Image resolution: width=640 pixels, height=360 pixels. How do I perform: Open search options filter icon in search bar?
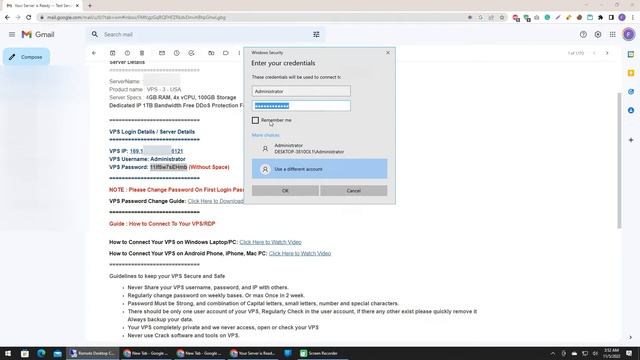(316, 35)
